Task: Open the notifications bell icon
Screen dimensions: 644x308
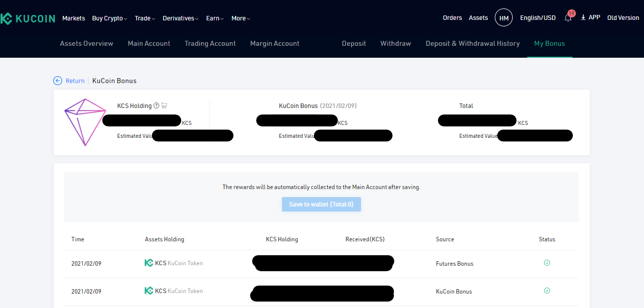Action: click(568, 18)
